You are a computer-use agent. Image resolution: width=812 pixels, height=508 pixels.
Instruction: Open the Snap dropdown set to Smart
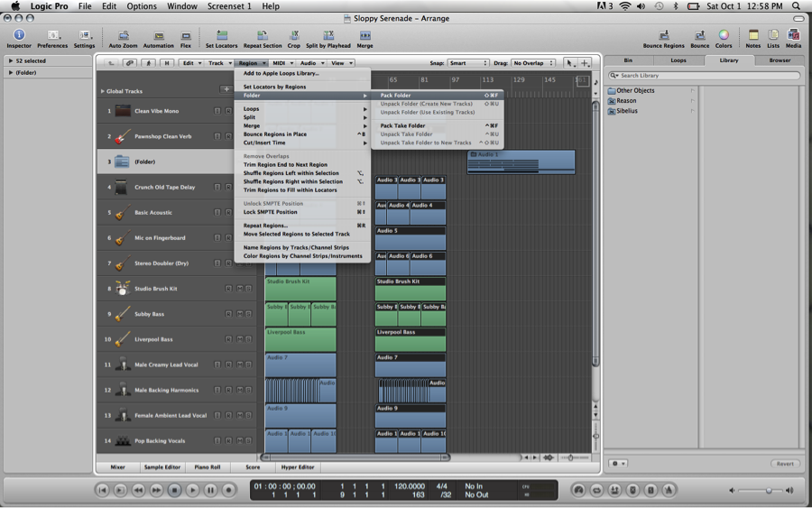467,63
